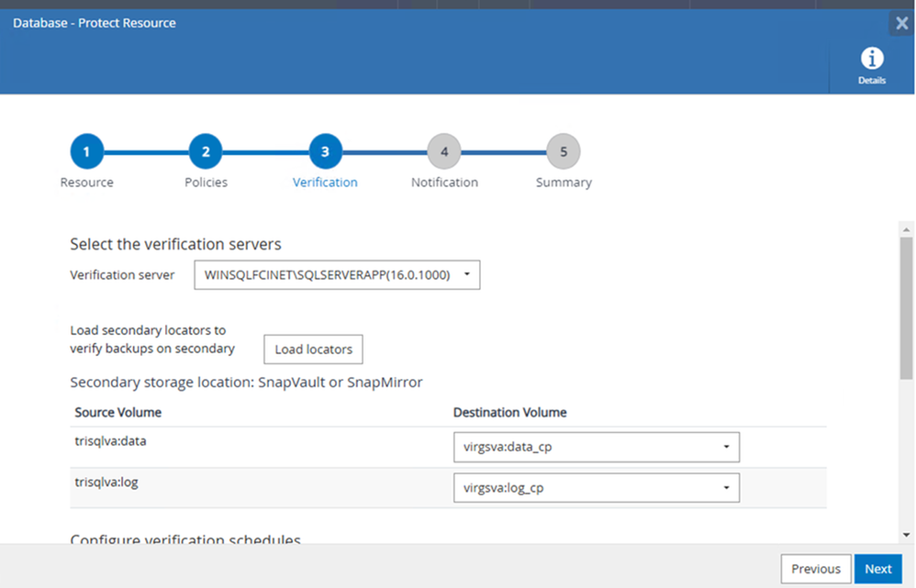Click the Next button
This screenshot has height=588, width=916.
877,569
